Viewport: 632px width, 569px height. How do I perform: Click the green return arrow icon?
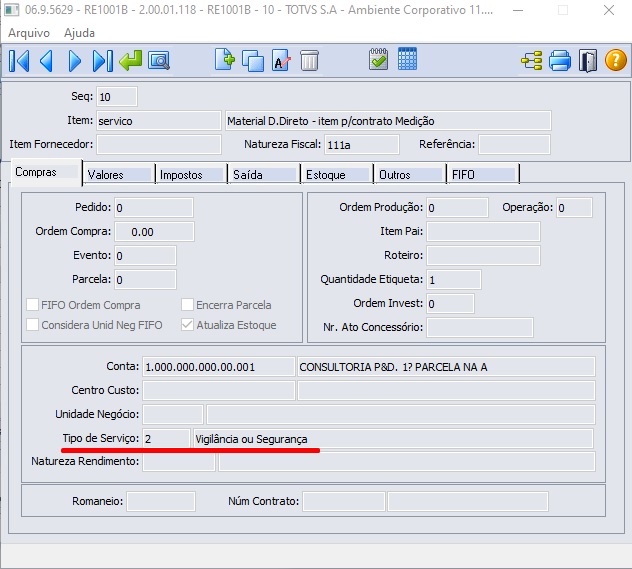(x=131, y=60)
